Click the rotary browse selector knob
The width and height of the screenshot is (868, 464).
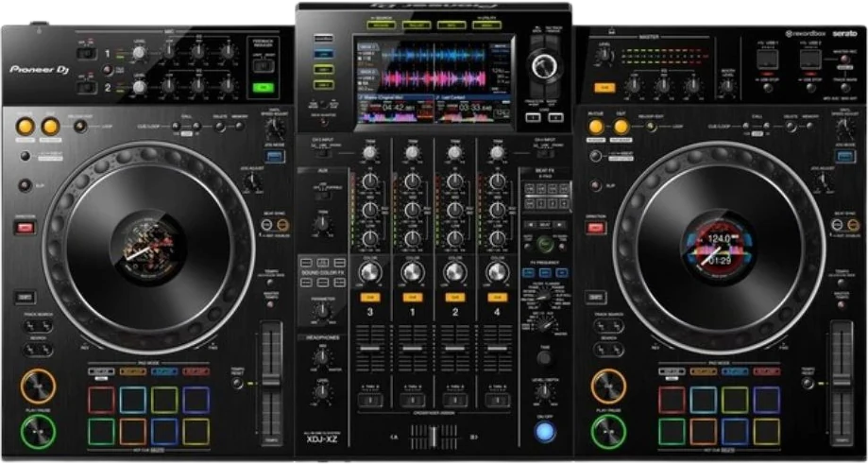tap(544, 66)
